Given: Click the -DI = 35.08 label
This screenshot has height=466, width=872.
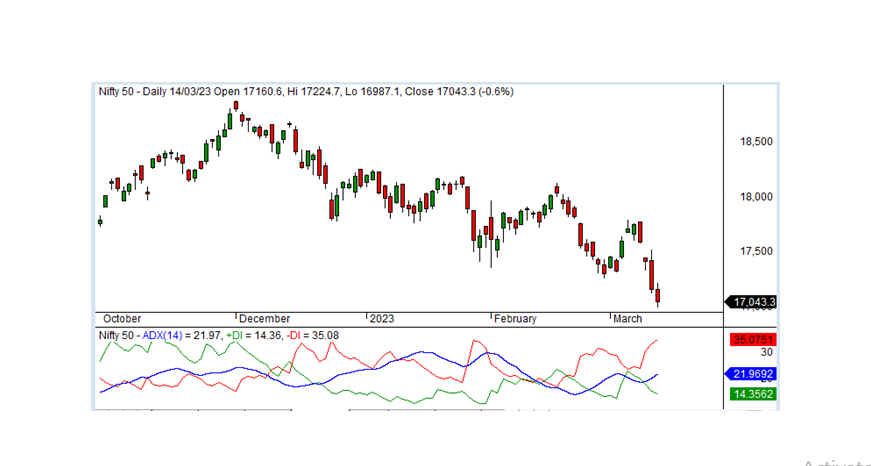Looking at the screenshot, I should [313, 335].
